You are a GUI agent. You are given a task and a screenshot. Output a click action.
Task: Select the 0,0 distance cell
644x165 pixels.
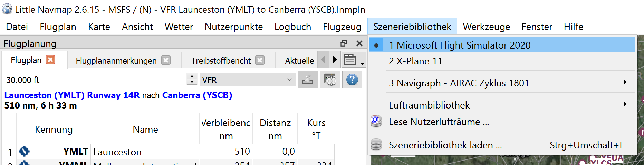click(x=275, y=152)
